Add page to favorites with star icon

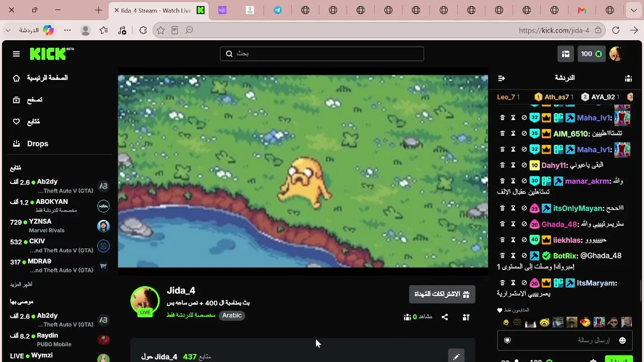point(160,30)
